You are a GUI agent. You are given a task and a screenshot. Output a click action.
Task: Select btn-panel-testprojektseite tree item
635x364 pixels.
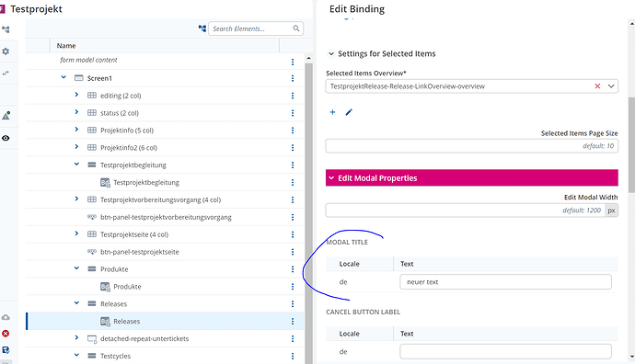coord(139,252)
